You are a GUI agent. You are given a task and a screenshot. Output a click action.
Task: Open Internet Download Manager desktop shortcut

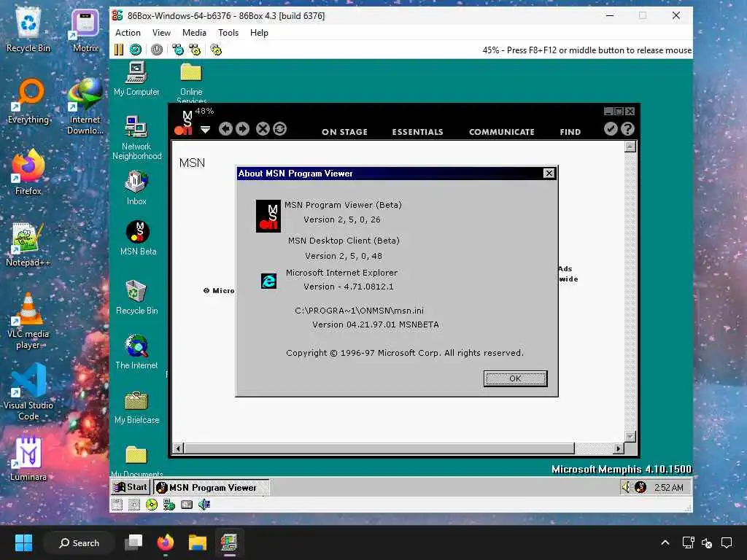coord(85,106)
